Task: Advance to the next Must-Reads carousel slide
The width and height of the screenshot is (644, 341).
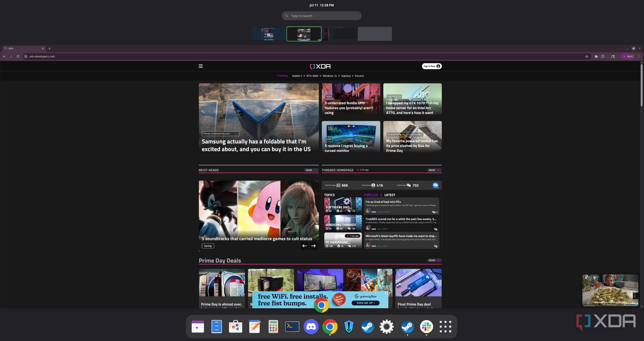Action: 313,246
